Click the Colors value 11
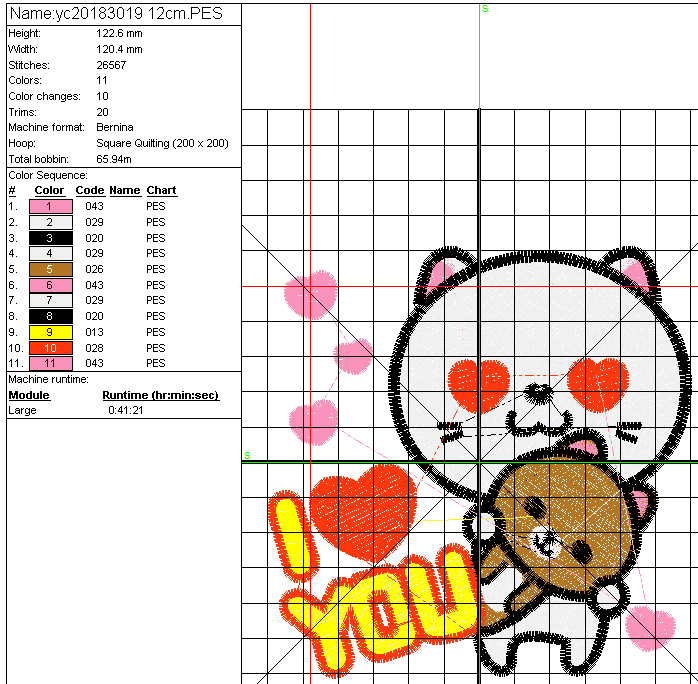The image size is (698, 684). click(101, 81)
